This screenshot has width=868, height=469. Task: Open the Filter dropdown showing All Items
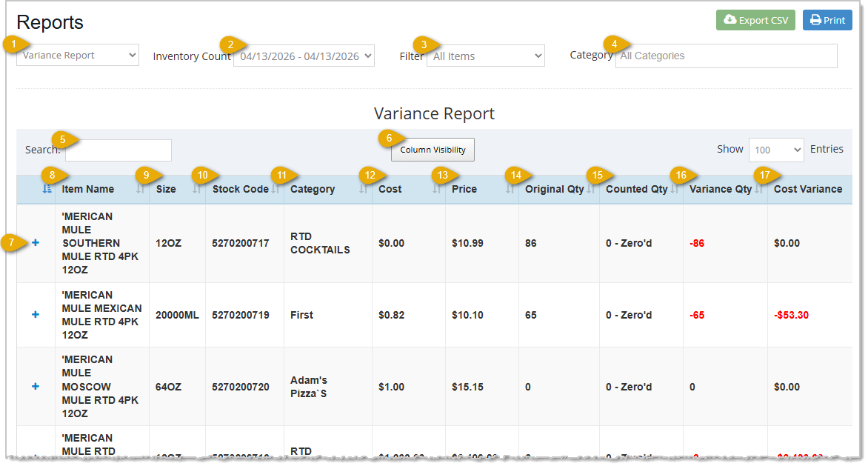click(x=485, y=56)
